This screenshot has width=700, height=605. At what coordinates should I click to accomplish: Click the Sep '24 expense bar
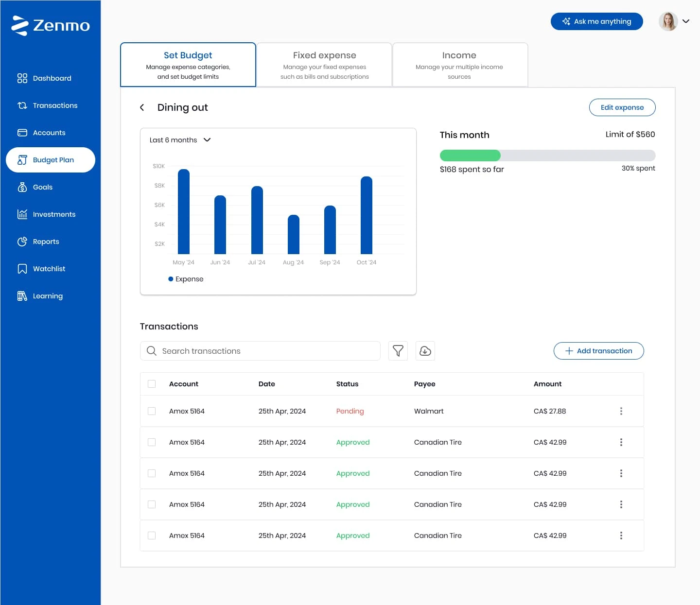330,230
